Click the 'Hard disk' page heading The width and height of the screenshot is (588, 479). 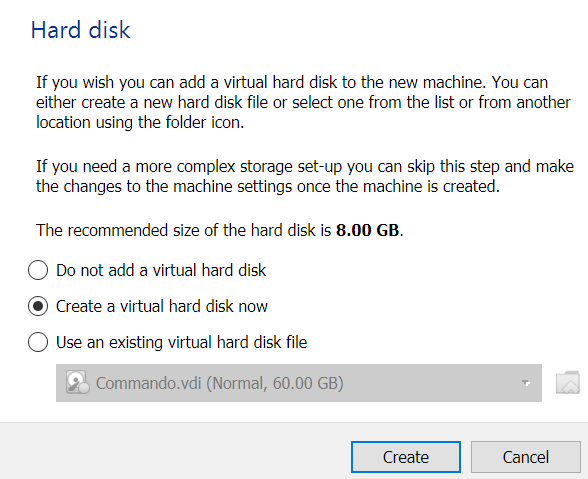81,30
